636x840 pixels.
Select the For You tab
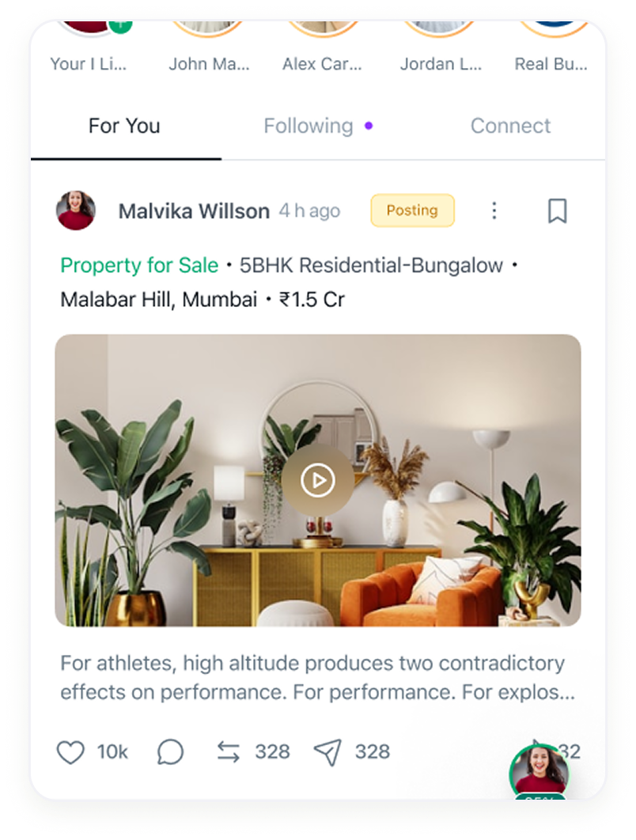pyautogui.click(x=124, y=126)
